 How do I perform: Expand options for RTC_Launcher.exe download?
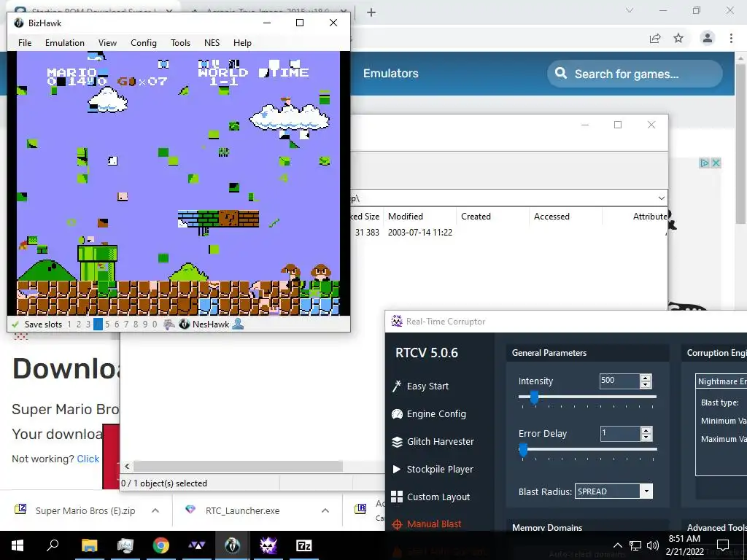tap(325, 510)
